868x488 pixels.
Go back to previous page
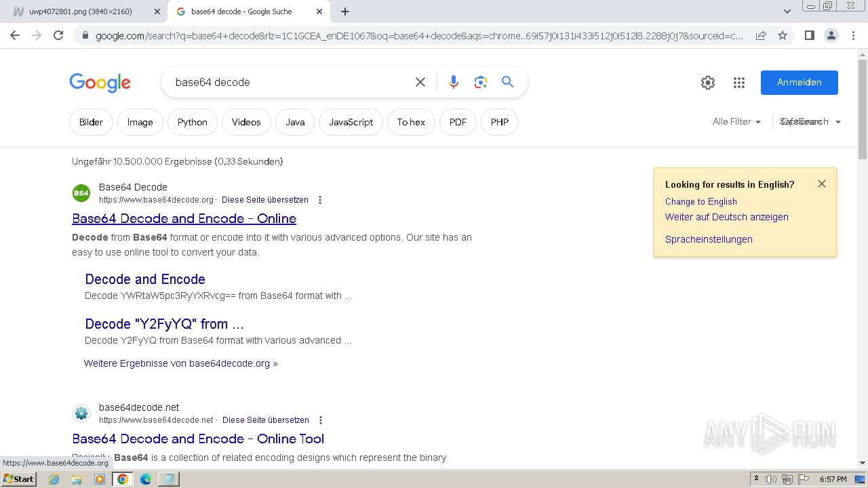coord(15,35)
